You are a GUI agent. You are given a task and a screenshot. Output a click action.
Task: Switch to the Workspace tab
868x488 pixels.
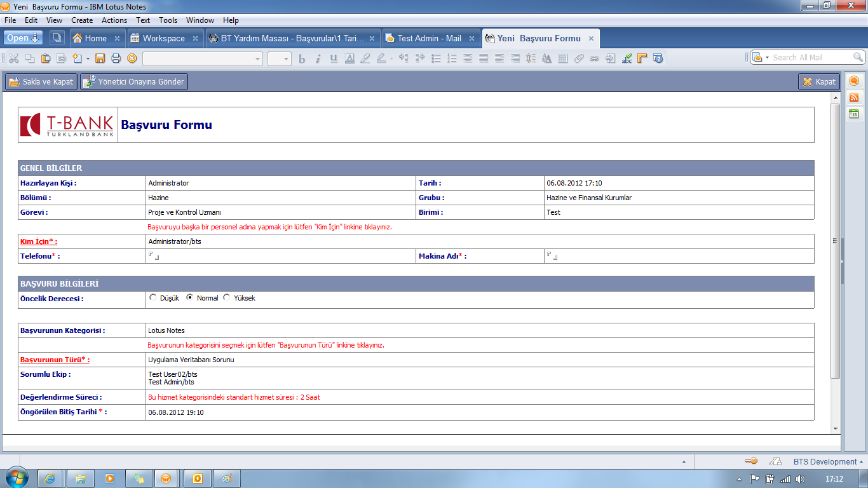[x=164, y=38]
